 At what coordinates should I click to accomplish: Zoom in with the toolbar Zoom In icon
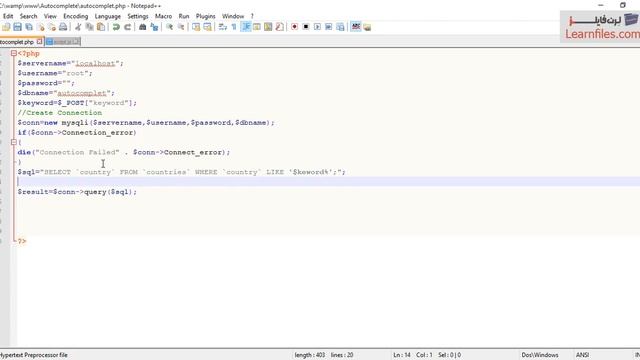[x=169, y=27]
